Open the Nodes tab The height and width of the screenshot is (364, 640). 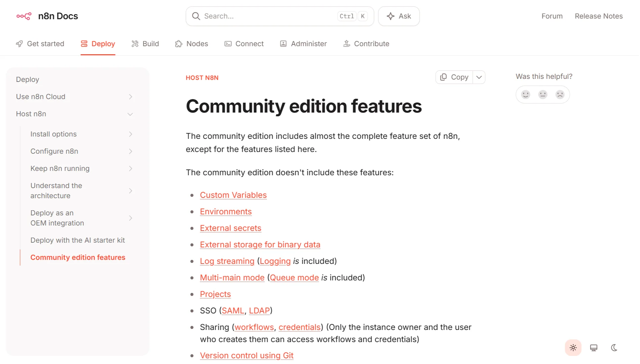[192, 44]
